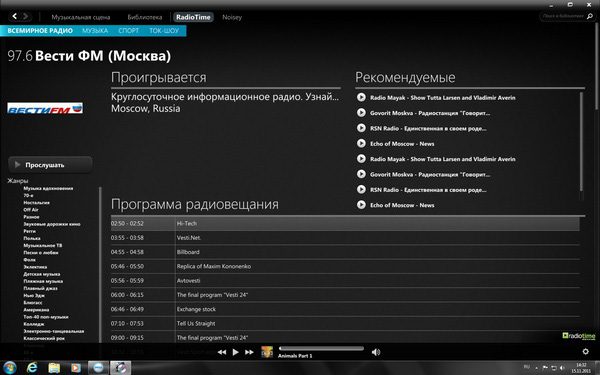Viewport: 600px width, 375px height.
Task: Click the Прослушать listen button
Action: point(50,165)
